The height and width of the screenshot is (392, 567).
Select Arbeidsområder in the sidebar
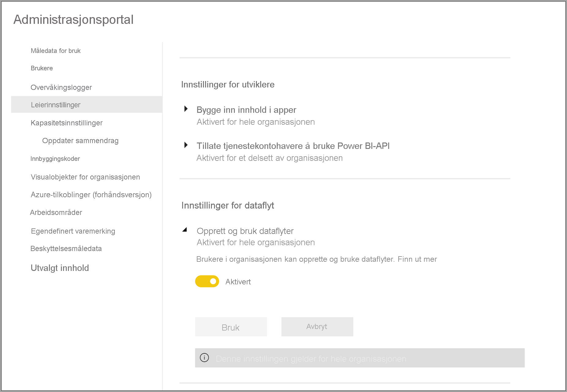[56, 212]
